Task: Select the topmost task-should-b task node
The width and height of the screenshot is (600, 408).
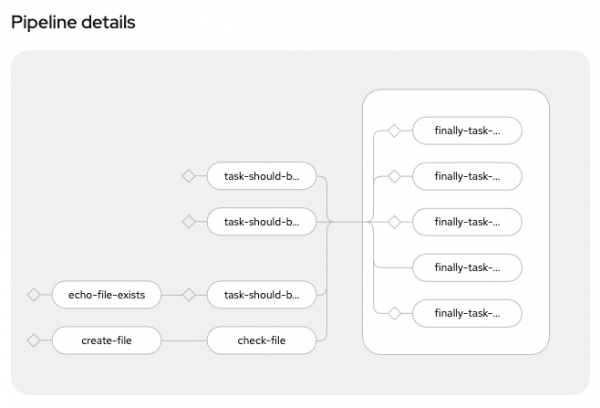Action: tap(261, 176)
